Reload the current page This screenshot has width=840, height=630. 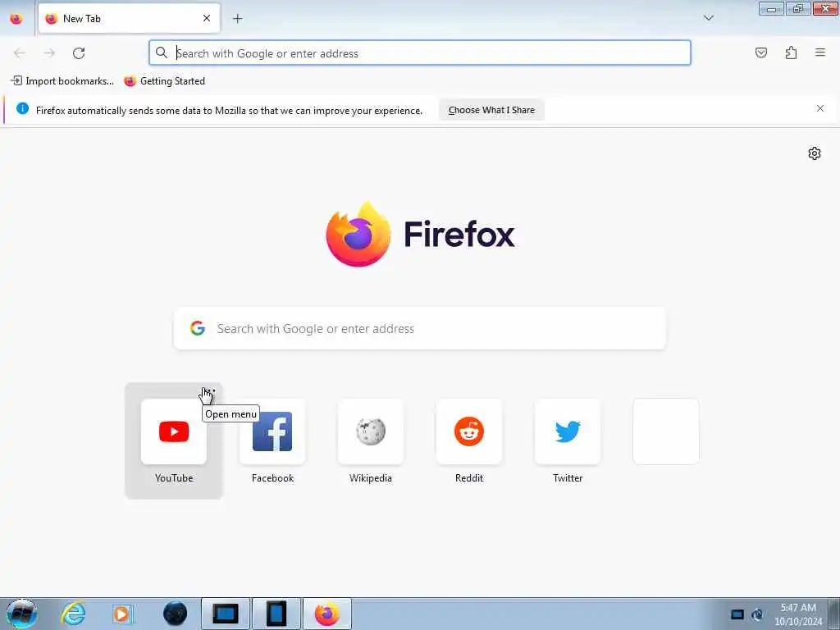[79, 53]
